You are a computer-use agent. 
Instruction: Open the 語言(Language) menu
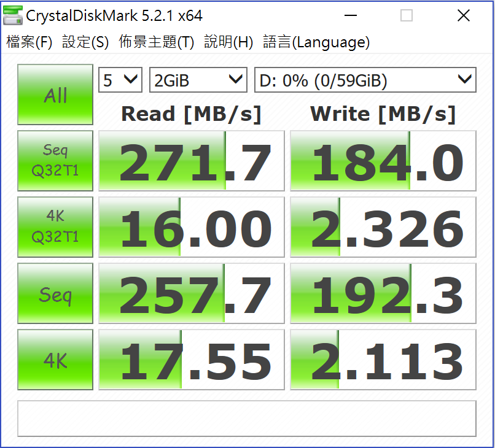pyautogui.click(x=316, y=42)
